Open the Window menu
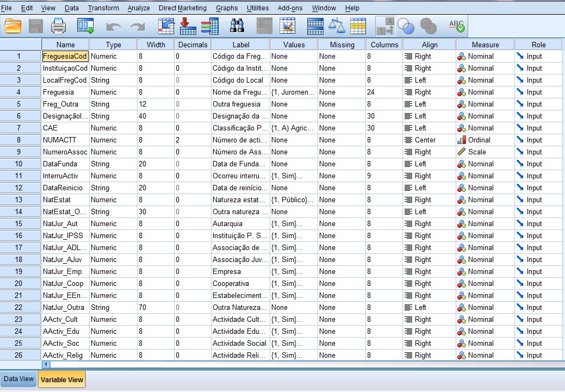The image size is (565, 392). 324,8
